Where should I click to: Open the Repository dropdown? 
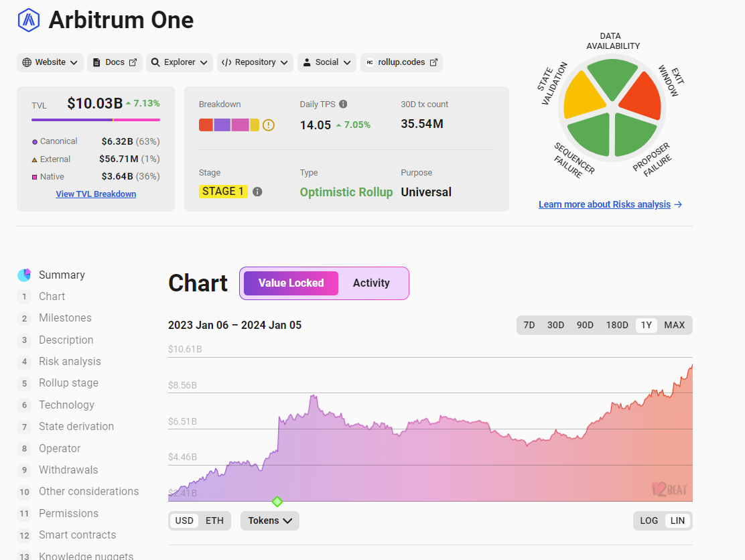click(x=255, y=62)
